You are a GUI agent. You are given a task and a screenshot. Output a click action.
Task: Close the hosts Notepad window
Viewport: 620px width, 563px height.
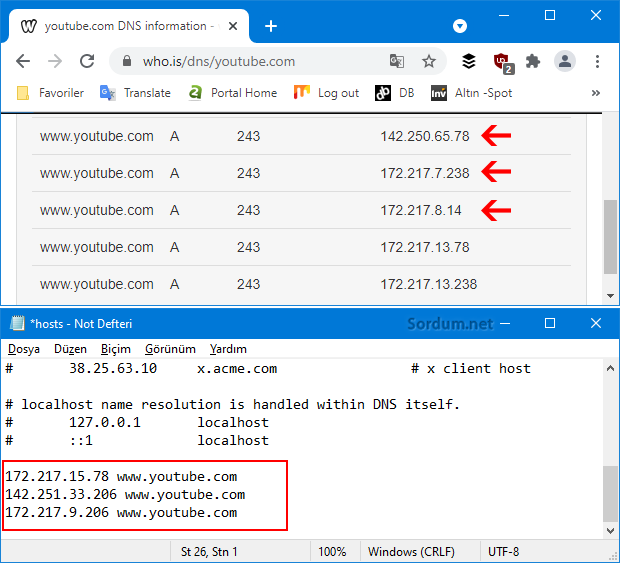pos(595,323)
